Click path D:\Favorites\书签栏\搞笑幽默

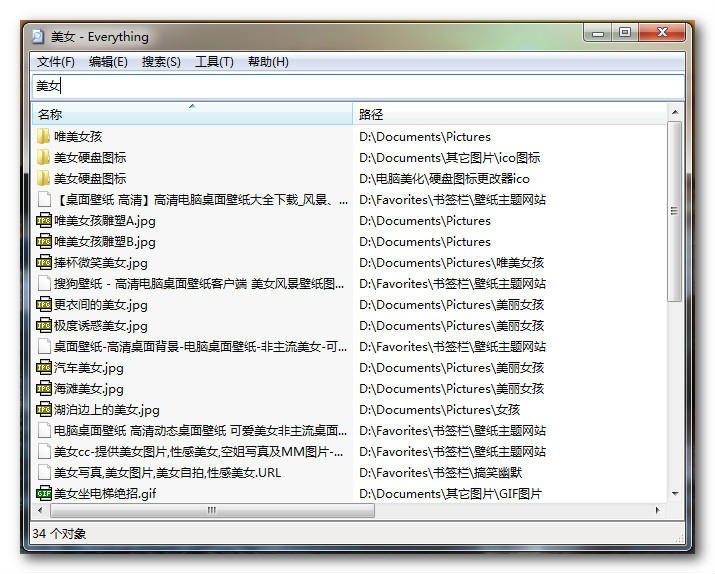pos(440,472)
